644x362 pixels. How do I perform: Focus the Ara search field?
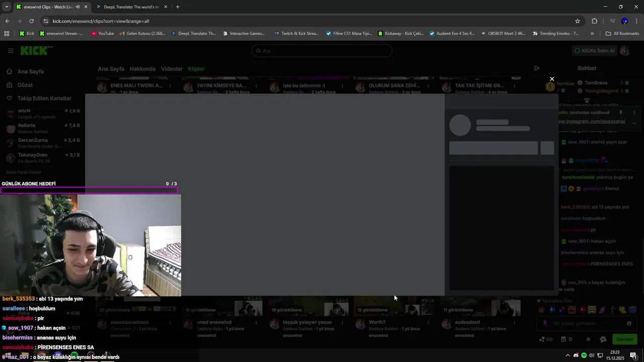(x=322, y=51)
